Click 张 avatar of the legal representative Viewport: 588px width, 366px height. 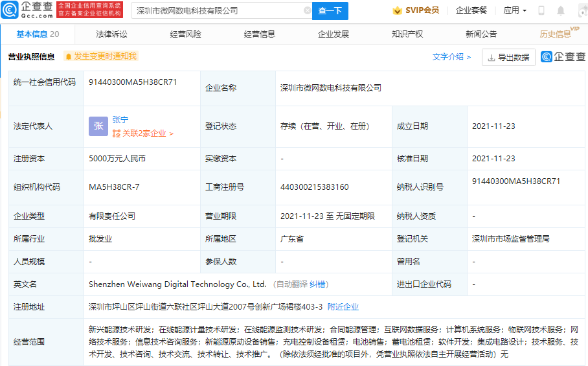(98, 126)
